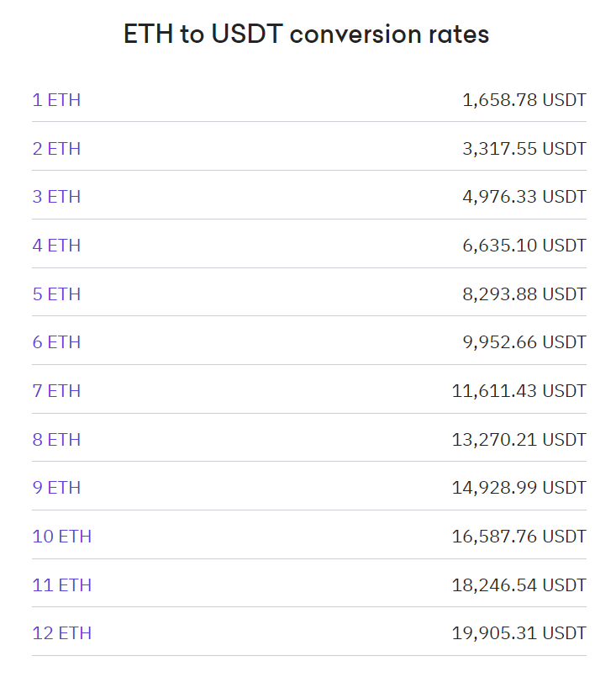Screen dimensions: 616x677
Task: Follow the 9 ETH conversion link
Action: 56,488
